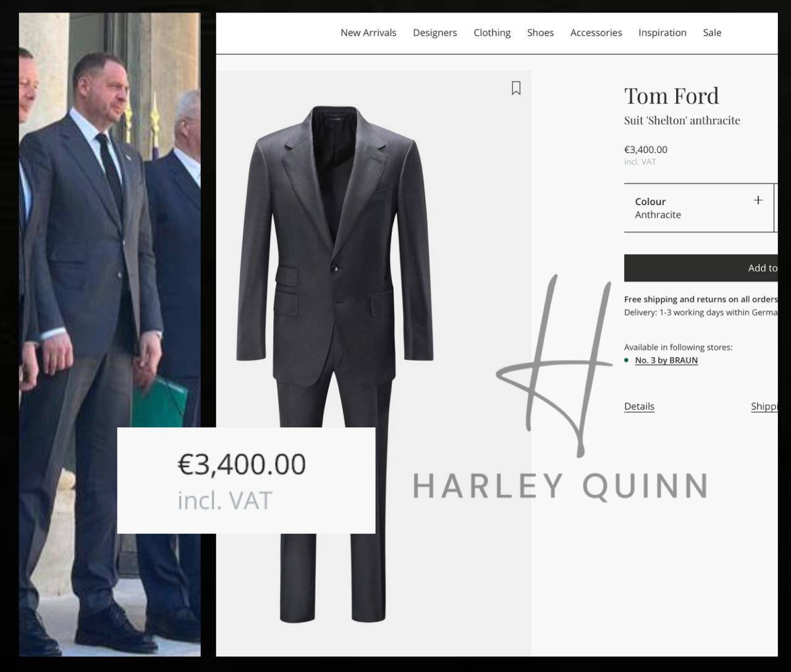Open the Inspiration page
Screen dimensions: 791x672
(x=662, y=33)
